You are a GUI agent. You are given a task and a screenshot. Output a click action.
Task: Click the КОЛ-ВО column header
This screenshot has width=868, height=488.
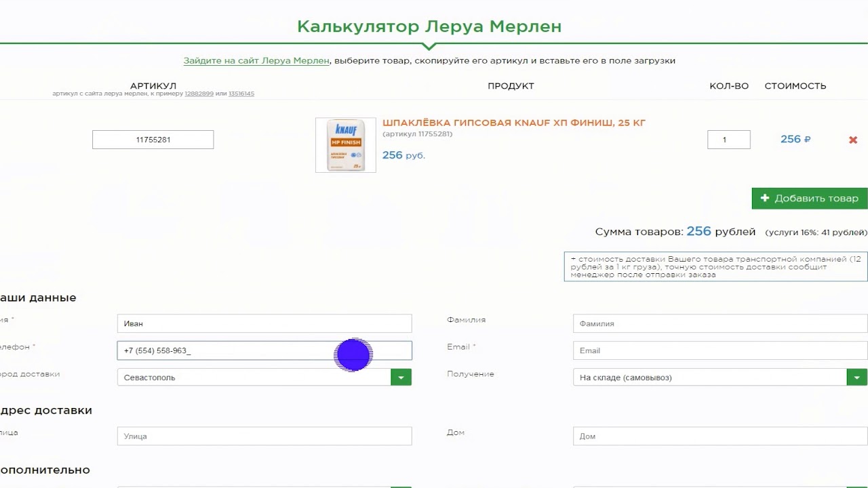tap(729, 86)
